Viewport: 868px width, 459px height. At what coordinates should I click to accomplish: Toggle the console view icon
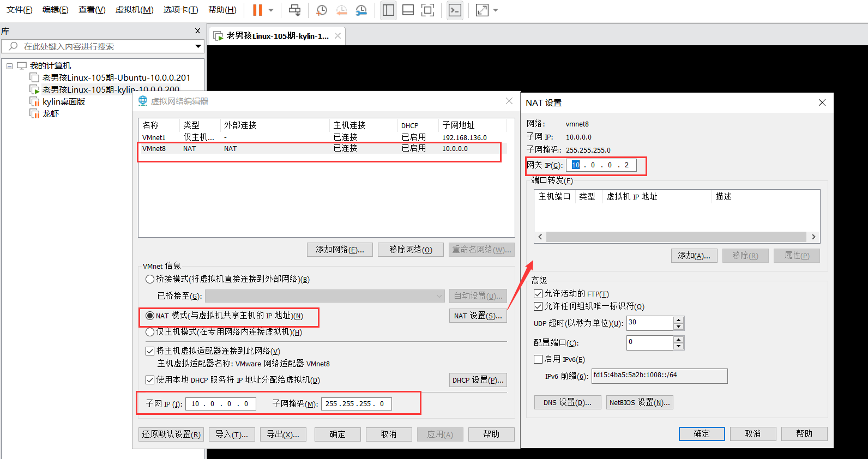tap(455, 10)
